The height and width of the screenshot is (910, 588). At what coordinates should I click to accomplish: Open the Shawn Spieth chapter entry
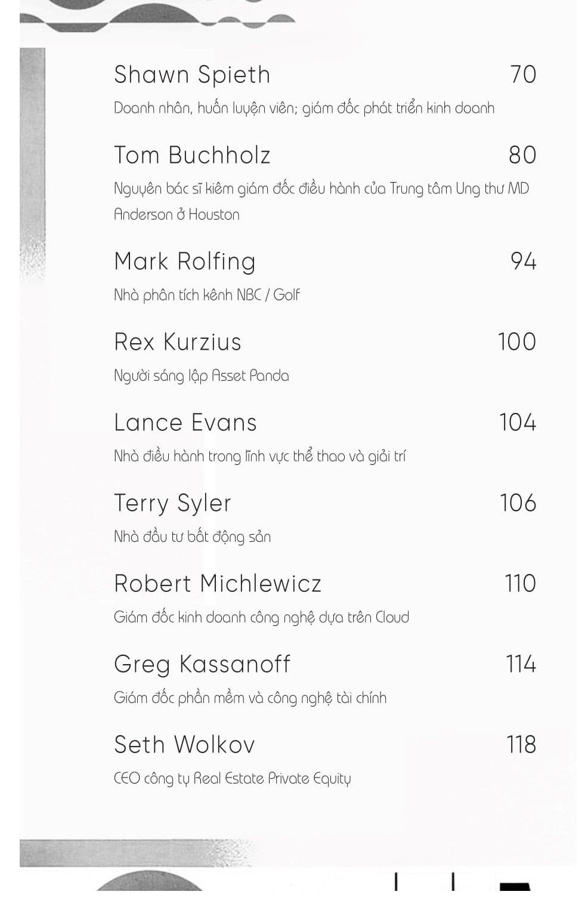click(x=191, y=75)
